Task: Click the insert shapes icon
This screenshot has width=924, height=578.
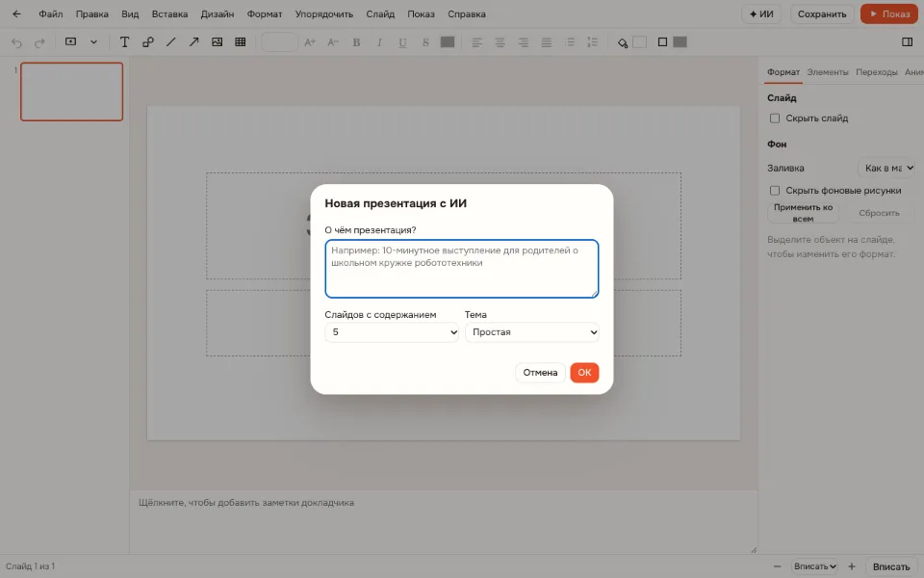Action: [x=148, y=41]
